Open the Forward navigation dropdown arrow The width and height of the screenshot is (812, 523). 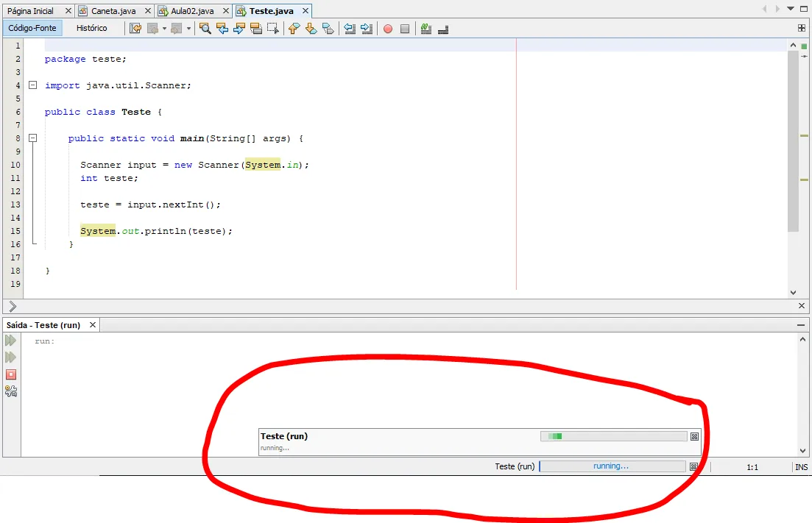click(x=188, y=29)
